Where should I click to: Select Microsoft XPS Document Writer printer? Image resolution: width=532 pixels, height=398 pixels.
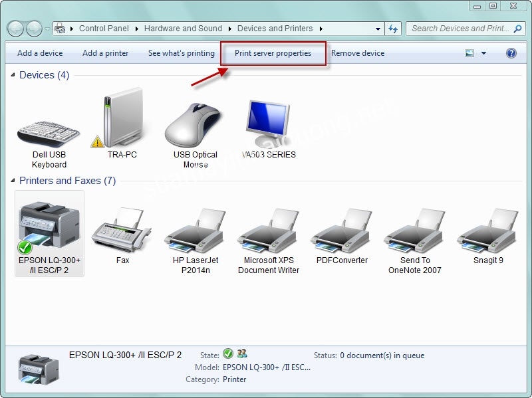coord(269,231)
